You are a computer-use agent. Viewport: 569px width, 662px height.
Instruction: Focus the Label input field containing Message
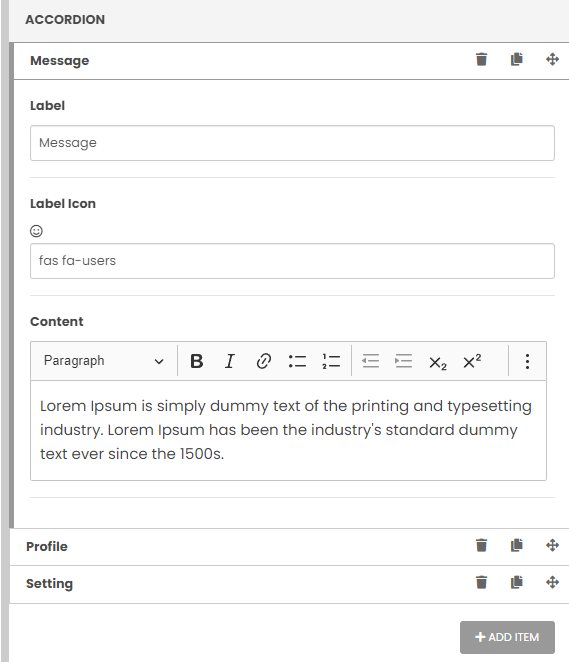(292, 143)
